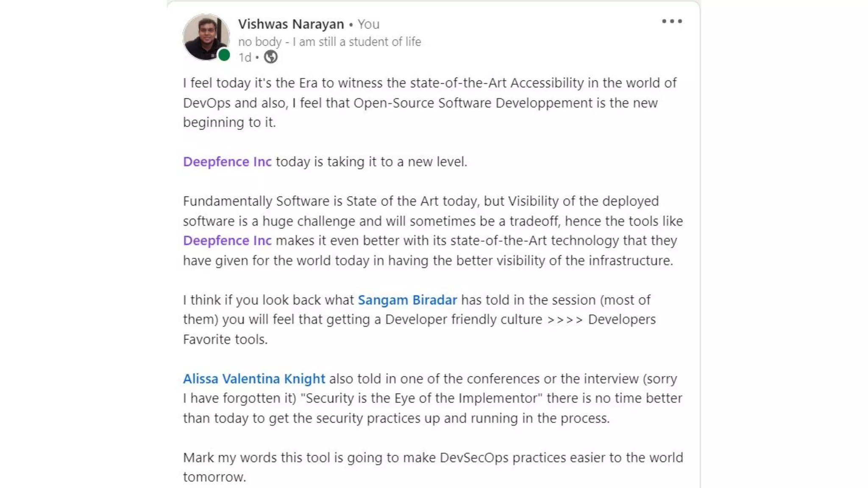Screen dimensions: 868x488
Task: Click the 'I think if you look back' text
Action: pyautogui.click(x=268, y=300)
